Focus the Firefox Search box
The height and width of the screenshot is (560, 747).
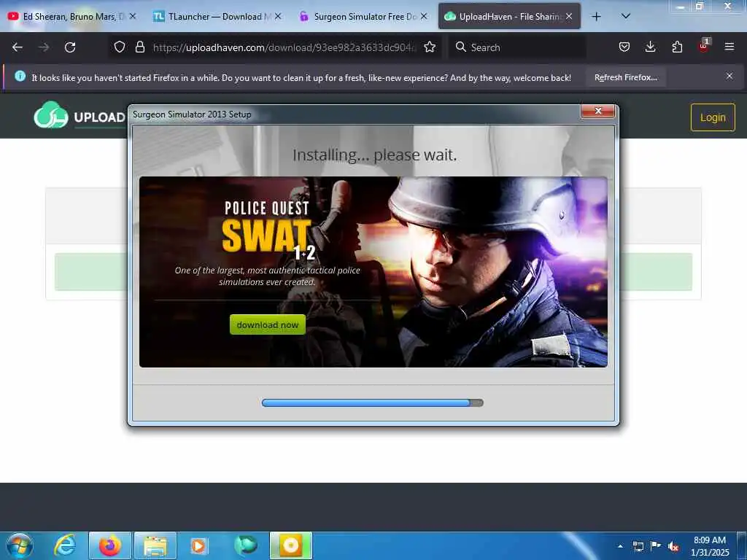click(517, 47)
